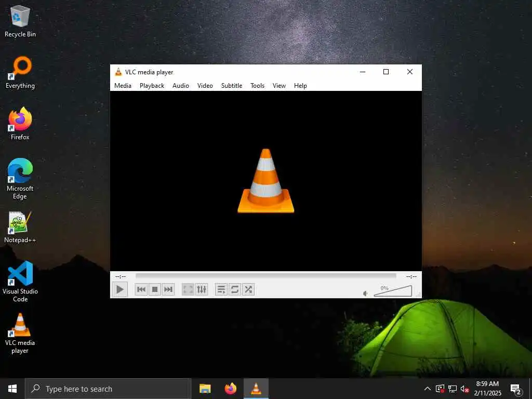Open the Windows Start menu

click(12, 389)
